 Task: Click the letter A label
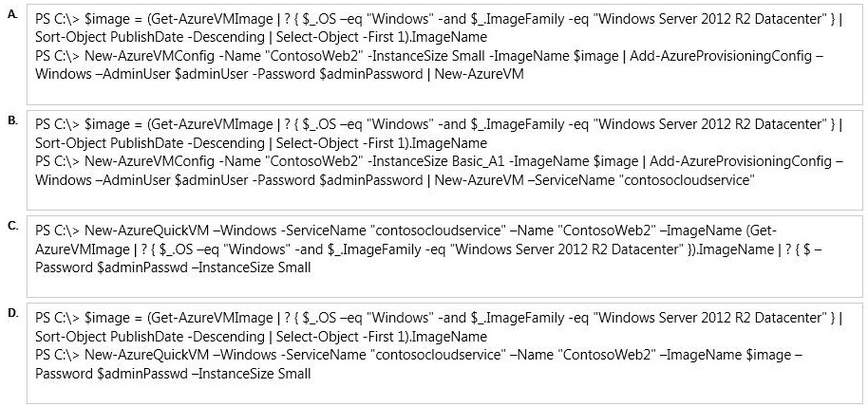(x=12, y=16)
